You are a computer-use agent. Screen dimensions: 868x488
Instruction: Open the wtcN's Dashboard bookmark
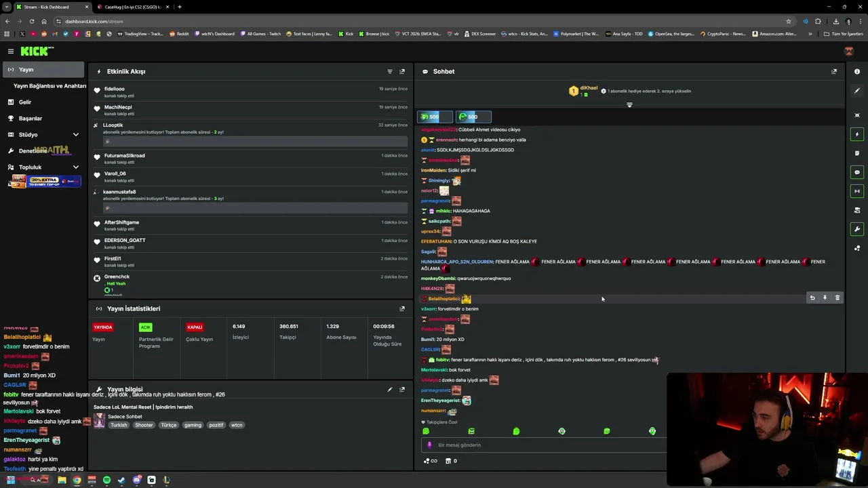coord(214,33)
